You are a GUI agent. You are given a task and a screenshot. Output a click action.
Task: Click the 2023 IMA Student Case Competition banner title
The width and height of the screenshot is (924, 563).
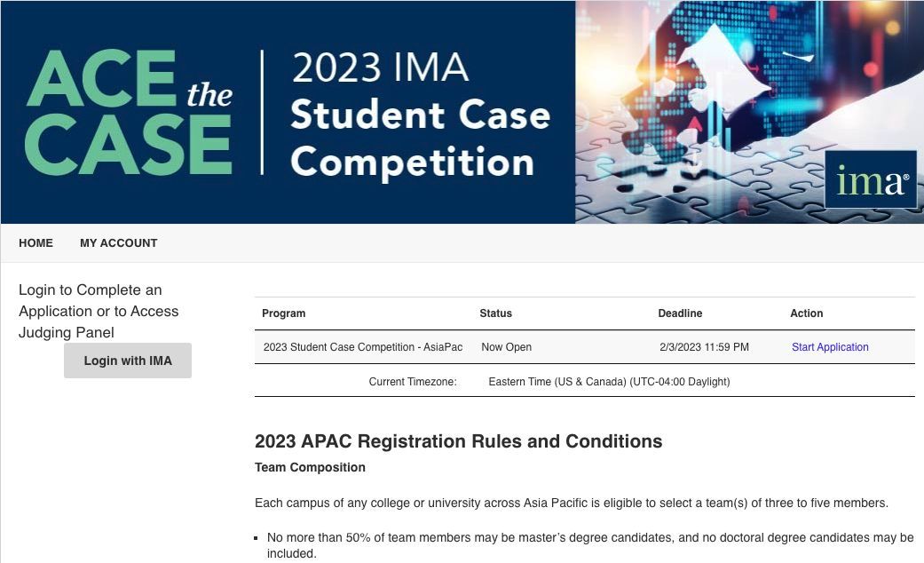pyautogui.click(x=420, y=115)
